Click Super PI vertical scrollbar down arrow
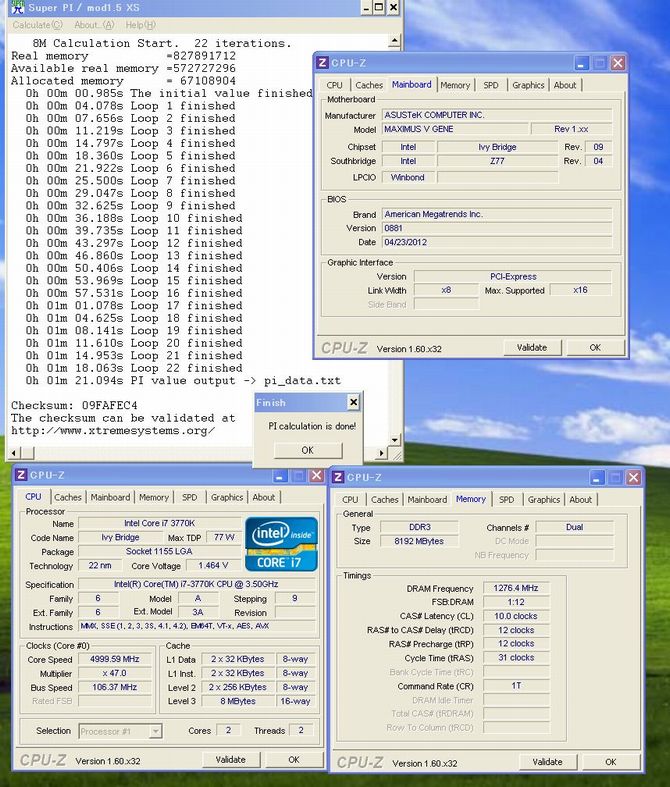Image resolution: width=670 pixels, height=787 pixels. [x=394, y=440]
